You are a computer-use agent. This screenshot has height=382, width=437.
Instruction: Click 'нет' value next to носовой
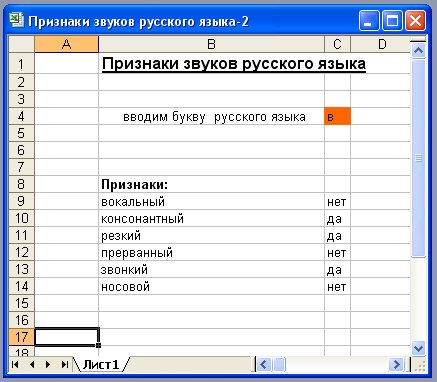coord(337,286)
